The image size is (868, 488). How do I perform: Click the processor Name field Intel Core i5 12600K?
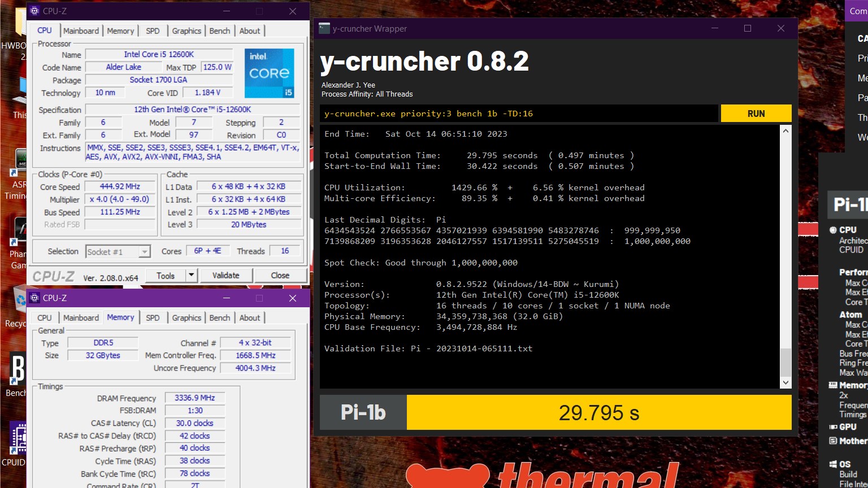coord(159,54)
